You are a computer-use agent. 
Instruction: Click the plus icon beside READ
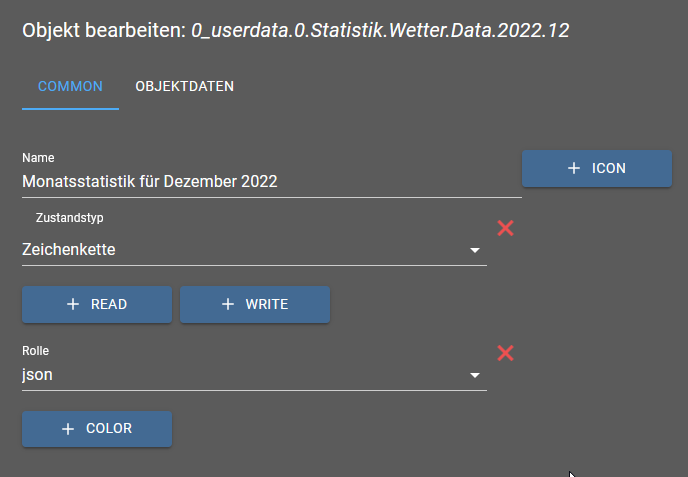point(73,304)
